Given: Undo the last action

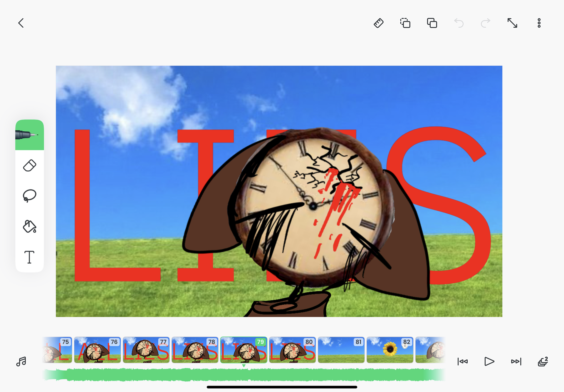Looking at the screenshot, I should click(459, 23).
